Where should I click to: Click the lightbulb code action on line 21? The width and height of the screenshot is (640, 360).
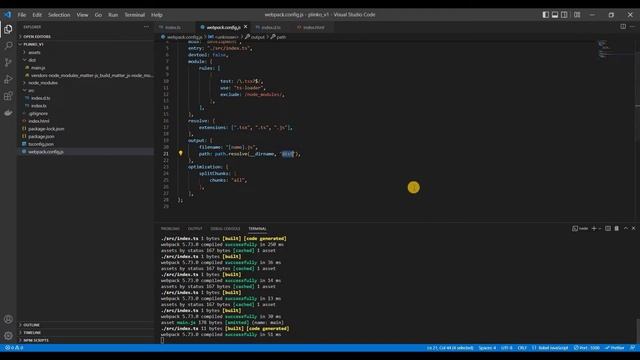coord(180,153)
